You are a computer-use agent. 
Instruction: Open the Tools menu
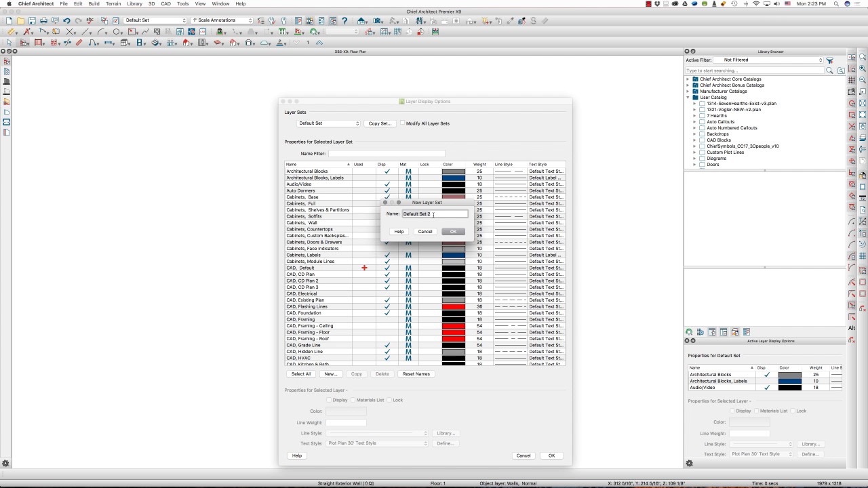(x=183, y=3)
